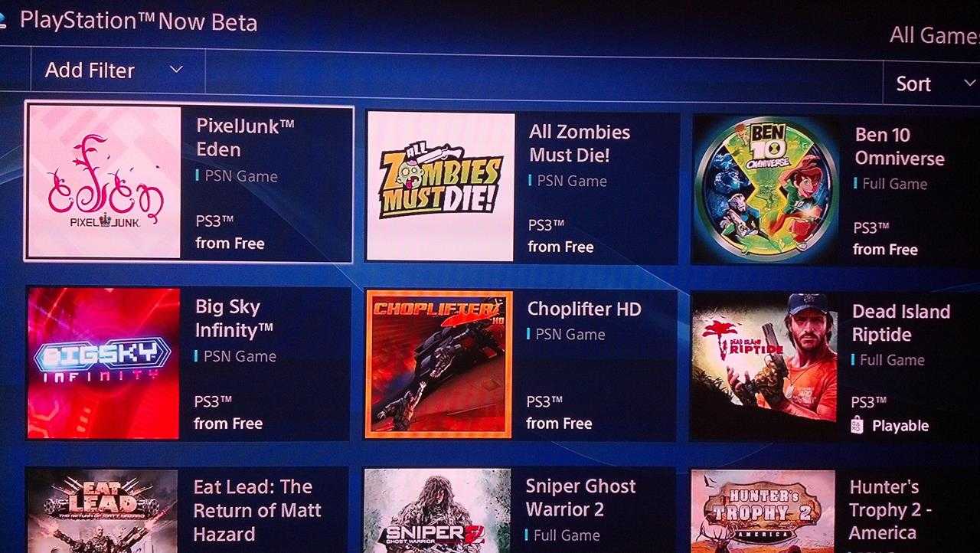The image size is (980, 553).
Task: Click the Playable shopping bag icon
Action: [857, 425]
